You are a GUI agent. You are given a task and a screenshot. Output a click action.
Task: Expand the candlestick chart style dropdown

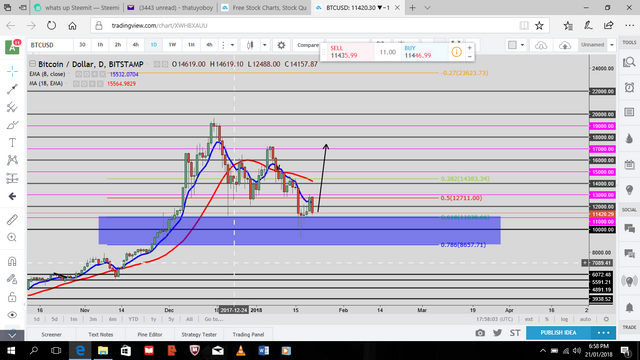pos(264,45)
